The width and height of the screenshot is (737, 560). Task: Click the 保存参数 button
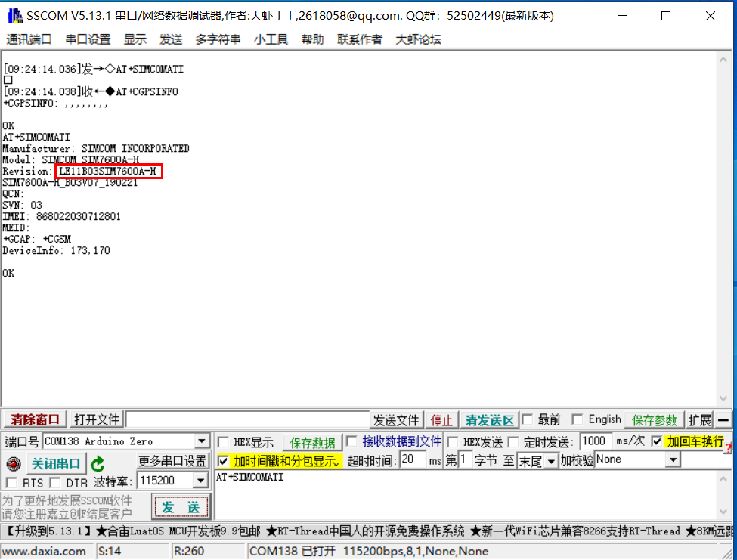pyautogui.click(x=654, y=420)
